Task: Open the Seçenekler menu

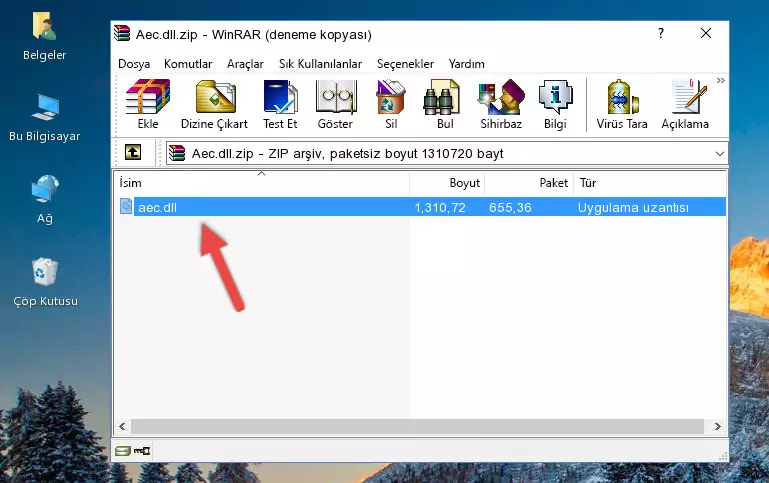Action: pos(405,64)
